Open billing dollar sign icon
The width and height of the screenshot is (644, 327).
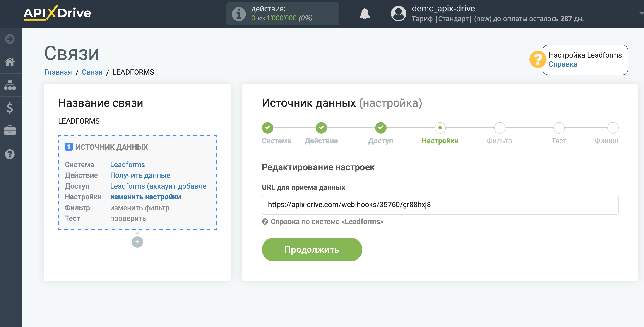click(x=10, y=108)
